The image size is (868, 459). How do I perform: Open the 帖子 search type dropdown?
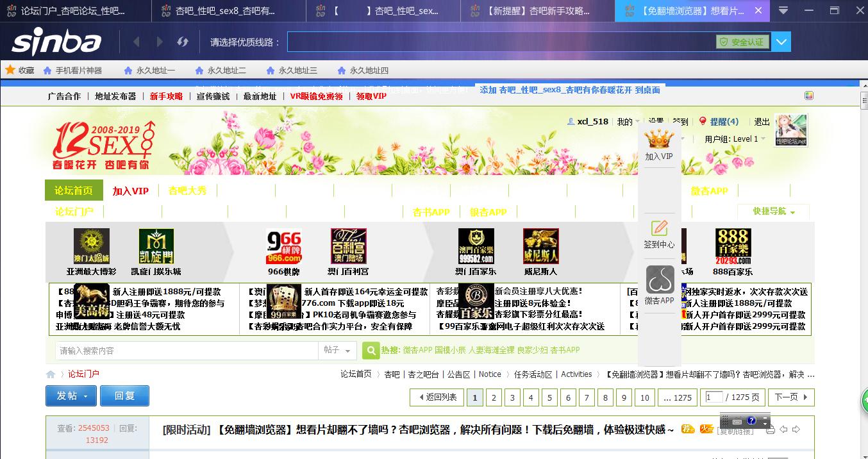[338, 351]
